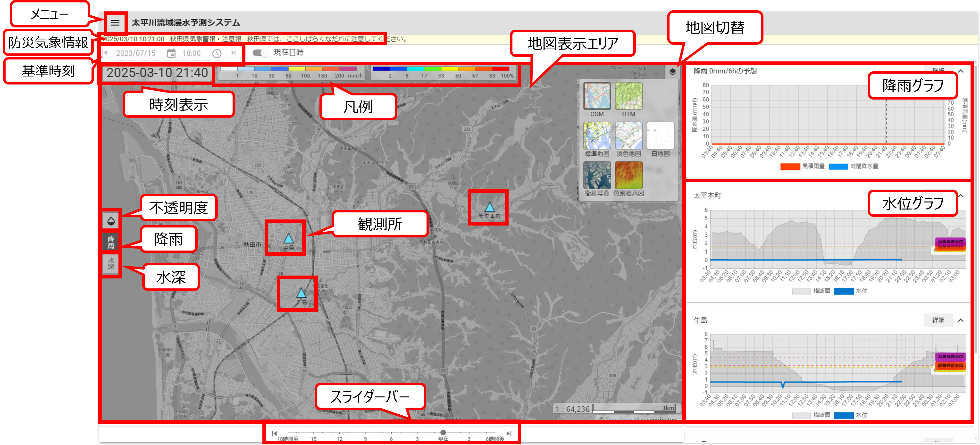Click the time slider handle at 現在
Screen dimensions: 980x445
click(443, 432)
